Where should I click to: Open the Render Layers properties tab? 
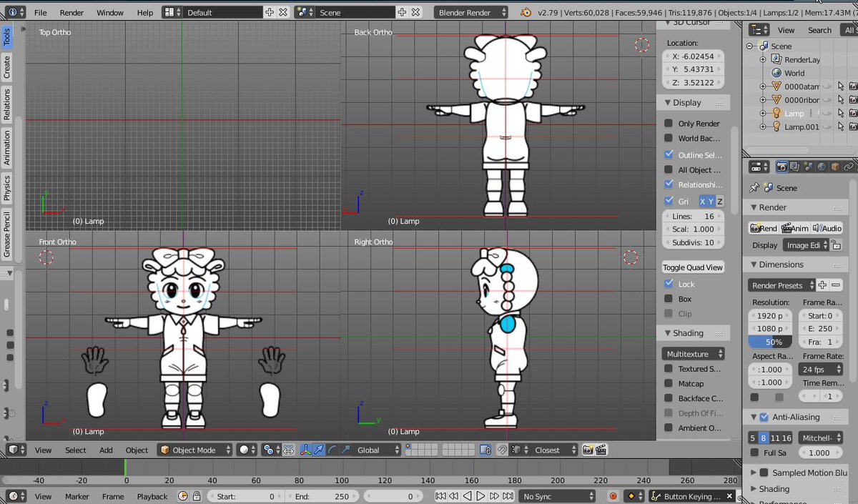(x=795, y=167)
